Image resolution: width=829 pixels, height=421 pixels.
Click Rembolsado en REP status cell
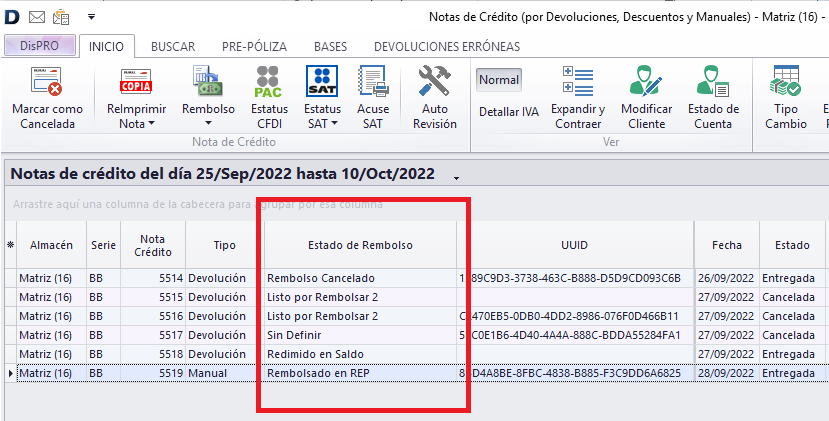point(361,373)
